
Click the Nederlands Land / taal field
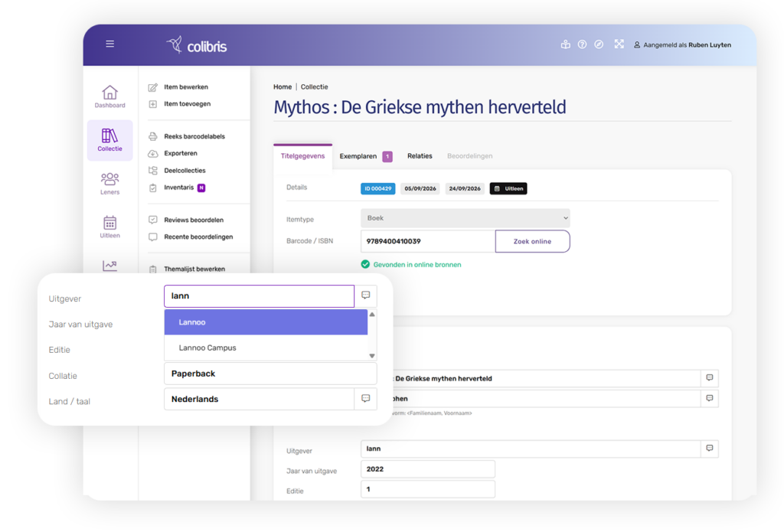(259, 399)
